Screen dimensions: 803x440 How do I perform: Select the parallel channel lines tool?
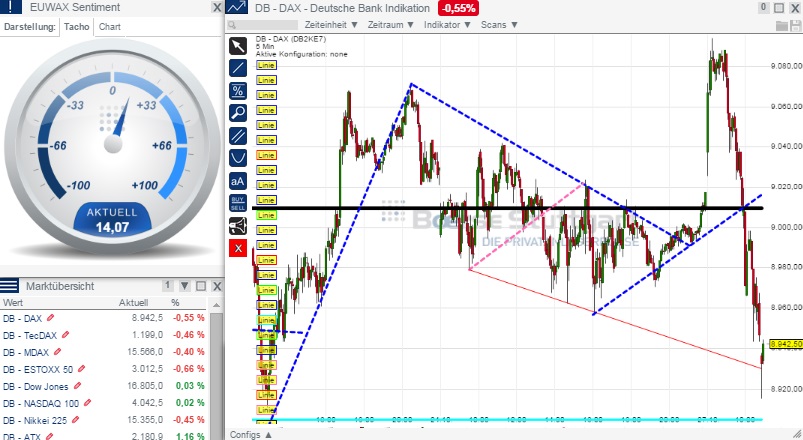pos(238,136)
